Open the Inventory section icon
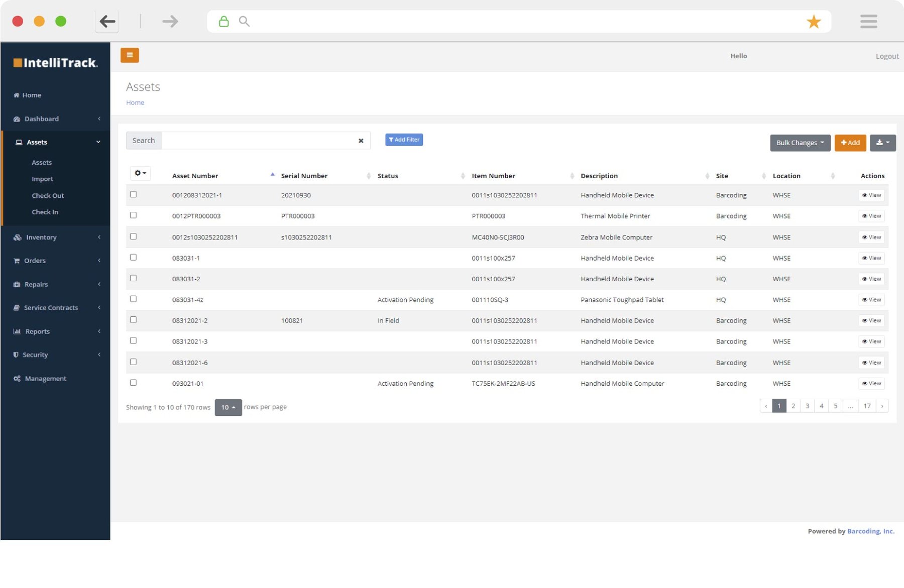 17,237
